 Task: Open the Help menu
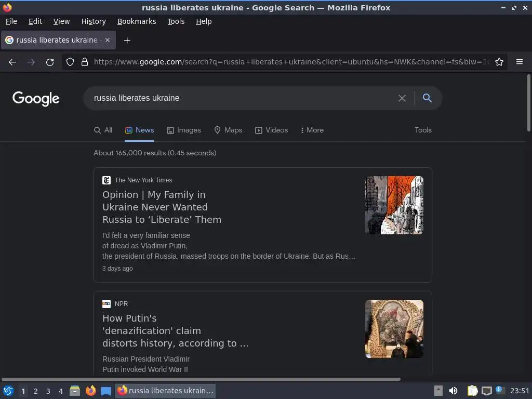point(204,21)
